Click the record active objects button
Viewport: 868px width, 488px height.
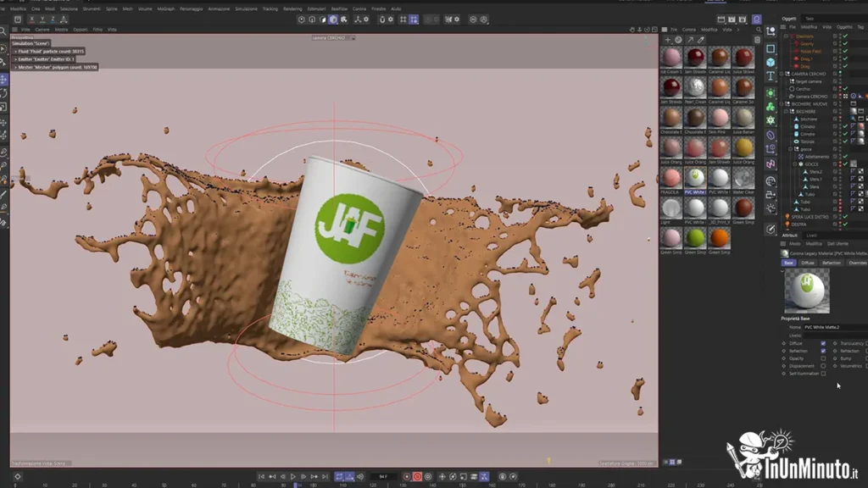click(407, 476)
